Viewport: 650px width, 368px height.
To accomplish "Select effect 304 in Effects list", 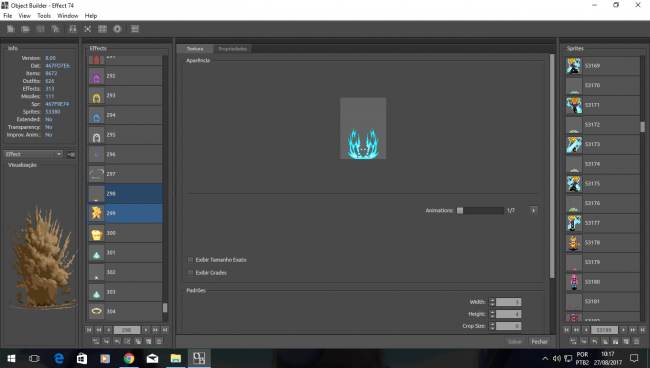I will 125,311.
